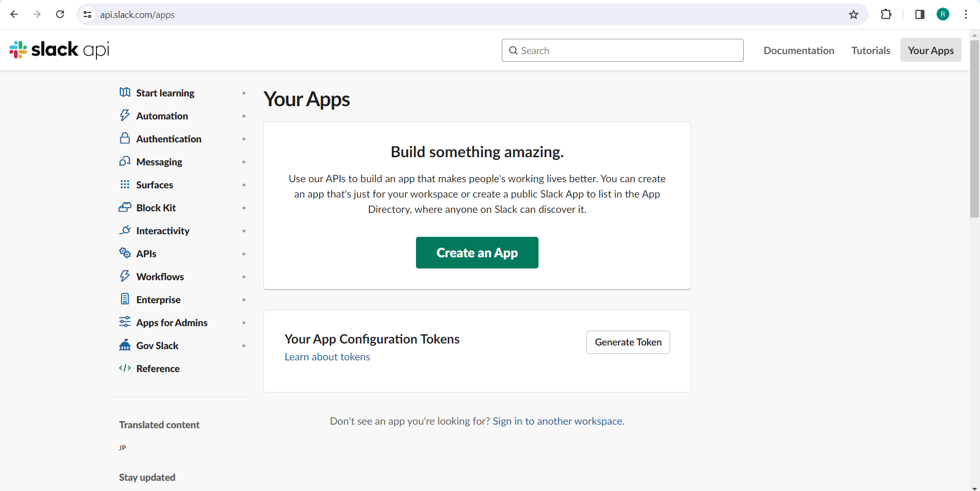Expand the Automation section chevron
980x491 pixels.
244,116
